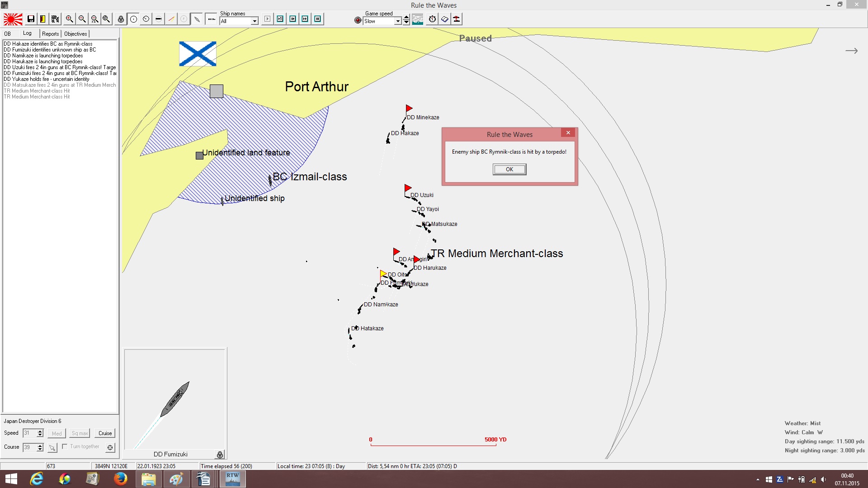Viewport: 868px width, 488px height.
Task: Switch to the Reports tab
Action: tap(51, 34)
